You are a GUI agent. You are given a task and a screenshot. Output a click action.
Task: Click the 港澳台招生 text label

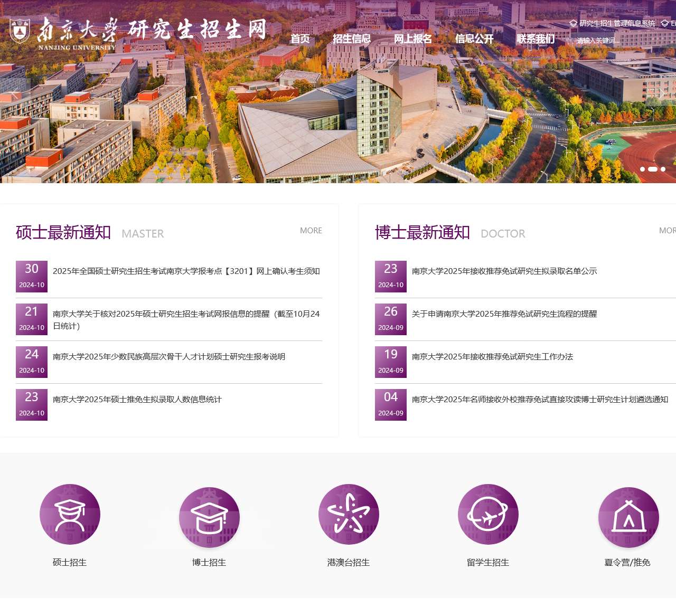click(349, 562)
